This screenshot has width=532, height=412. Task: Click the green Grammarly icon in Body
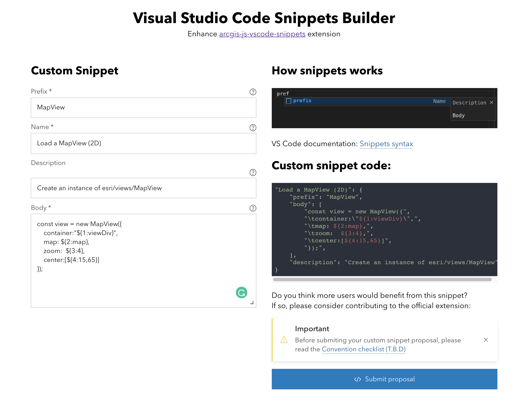pos(241,292)
